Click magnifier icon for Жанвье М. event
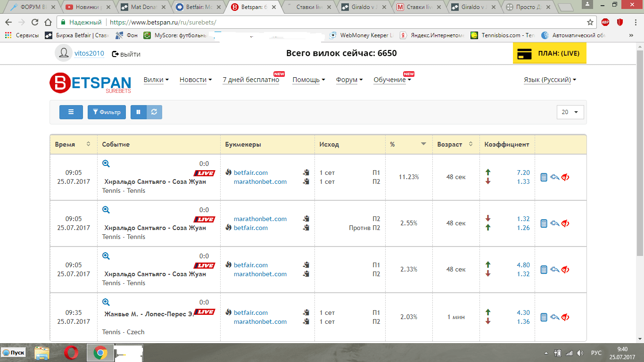The height and width of the screenshot is (362, 644). coord(106,302)
